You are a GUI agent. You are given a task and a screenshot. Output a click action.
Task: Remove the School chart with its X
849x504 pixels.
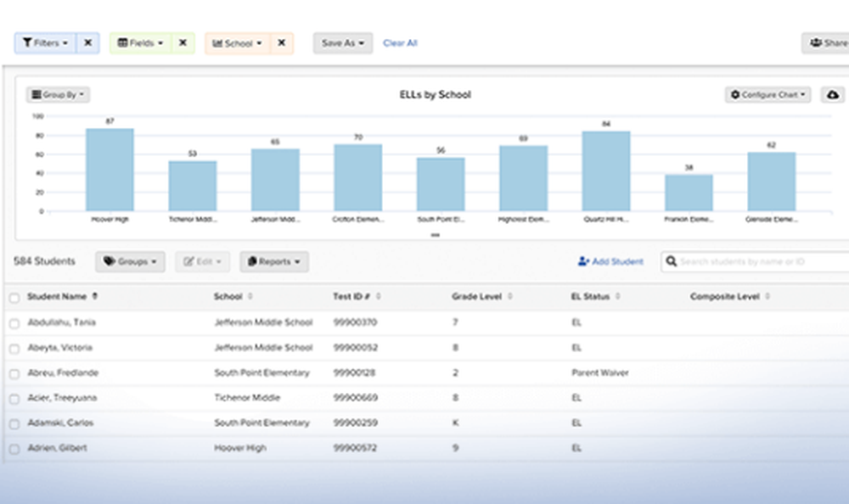[282, 42]
